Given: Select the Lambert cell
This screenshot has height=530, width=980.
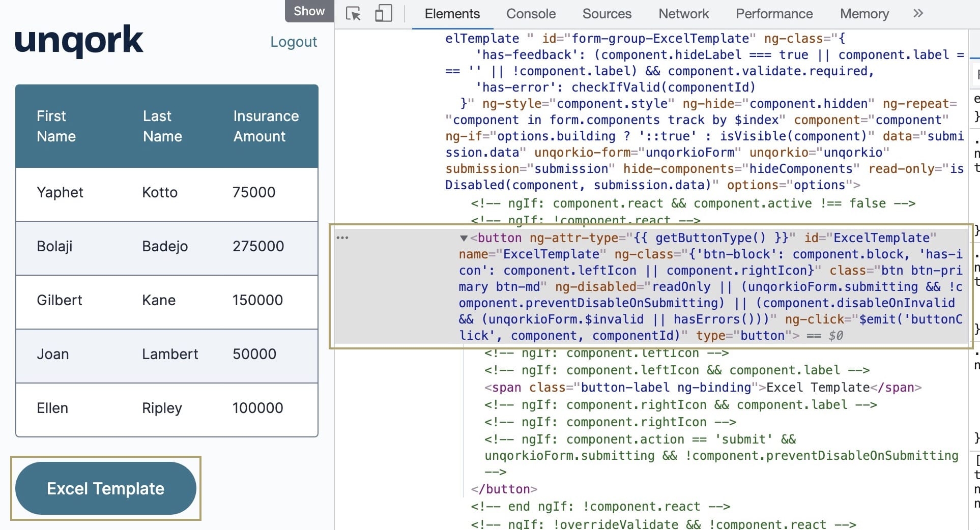Looking at the screenshot, I should 170,354.
